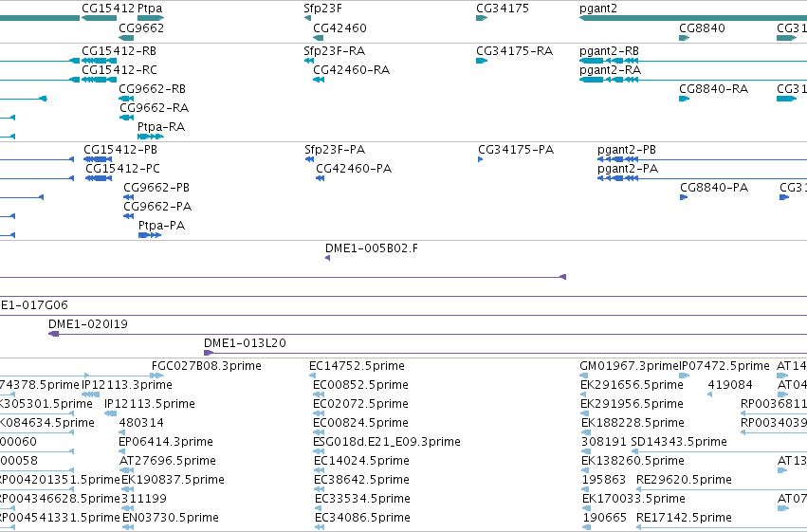807x532 pixels.
Task: Select EST label RE17142.5prime
Action: click(x=684, y=518)
